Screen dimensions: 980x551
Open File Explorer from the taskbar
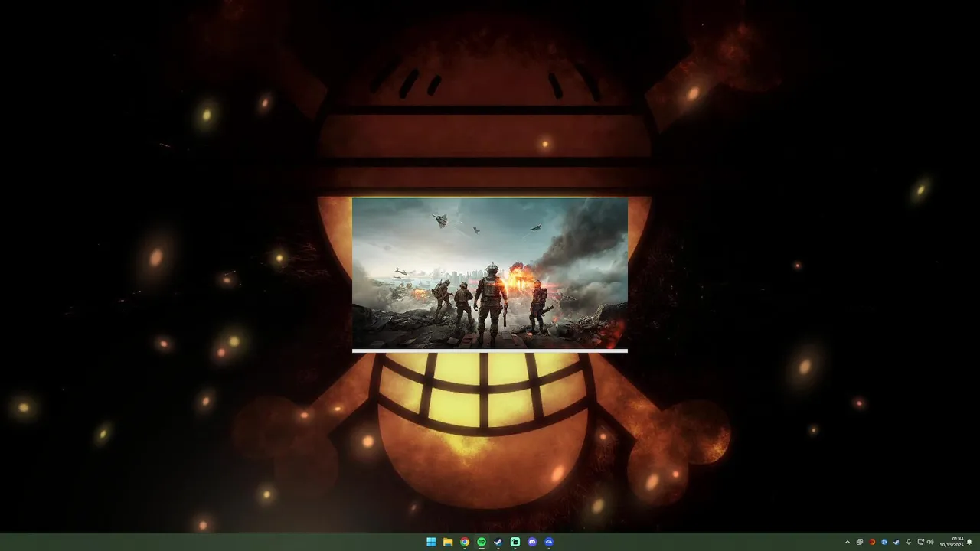[448, 542]
